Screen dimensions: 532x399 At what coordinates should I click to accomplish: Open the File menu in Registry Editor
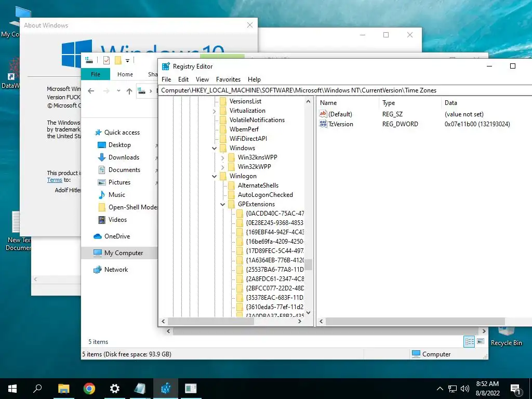tap(166, 79)
